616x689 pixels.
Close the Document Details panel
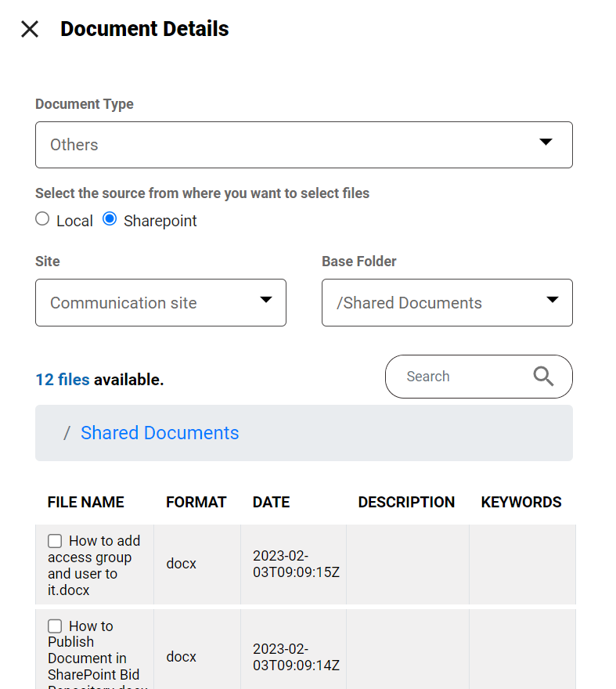tap(30, 30)
